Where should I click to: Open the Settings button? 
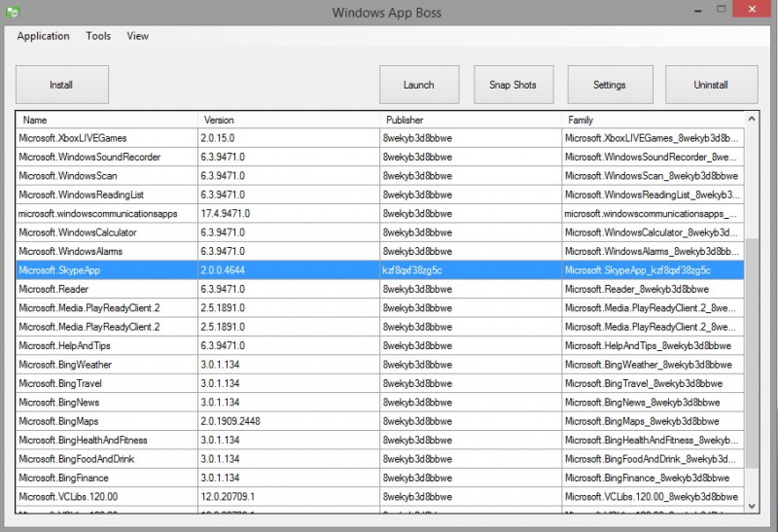tap(611, 85)
